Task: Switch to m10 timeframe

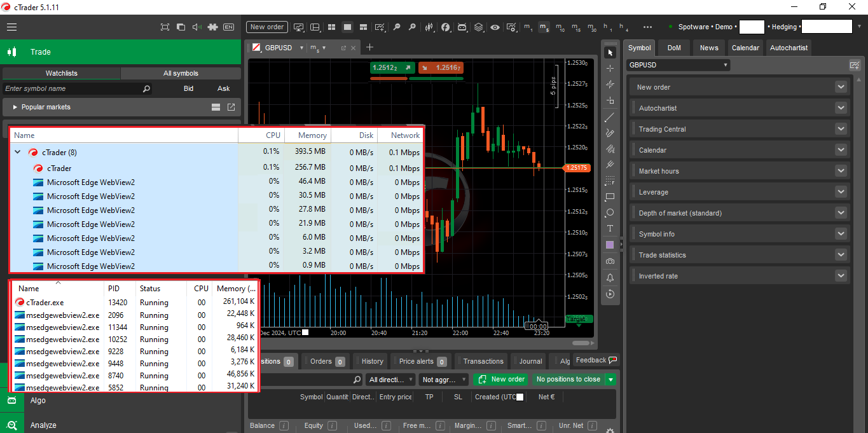Action: point(560,27)
